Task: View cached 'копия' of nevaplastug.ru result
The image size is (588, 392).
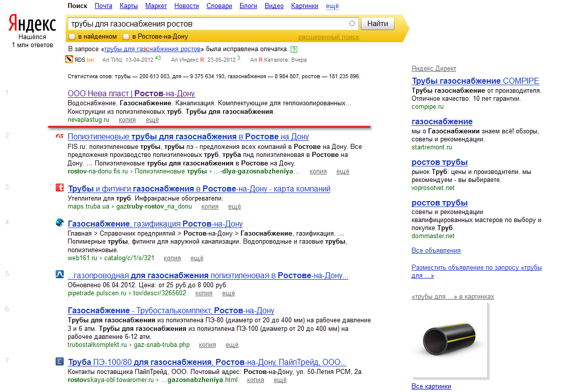Action: click(127, 120)
